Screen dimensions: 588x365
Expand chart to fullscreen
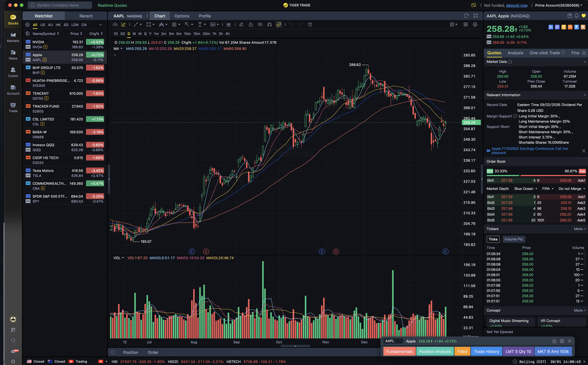[475, 16]
